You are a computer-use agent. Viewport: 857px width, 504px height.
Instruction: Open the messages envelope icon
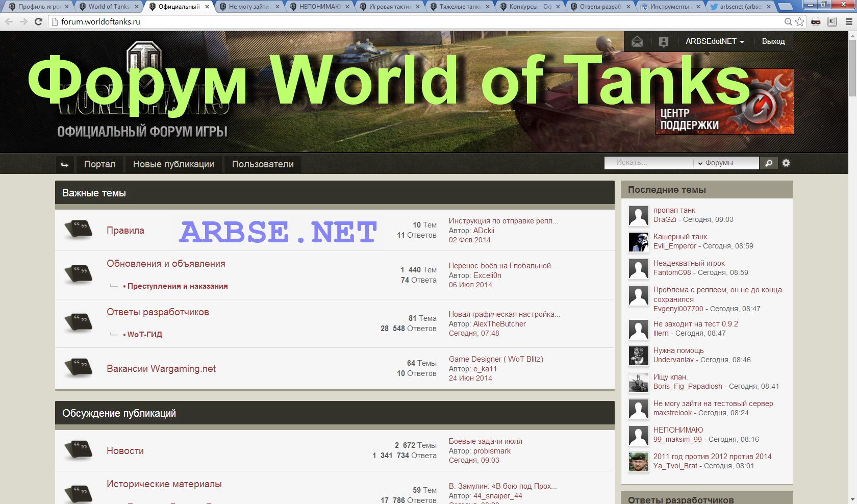(x=637, y=41)
